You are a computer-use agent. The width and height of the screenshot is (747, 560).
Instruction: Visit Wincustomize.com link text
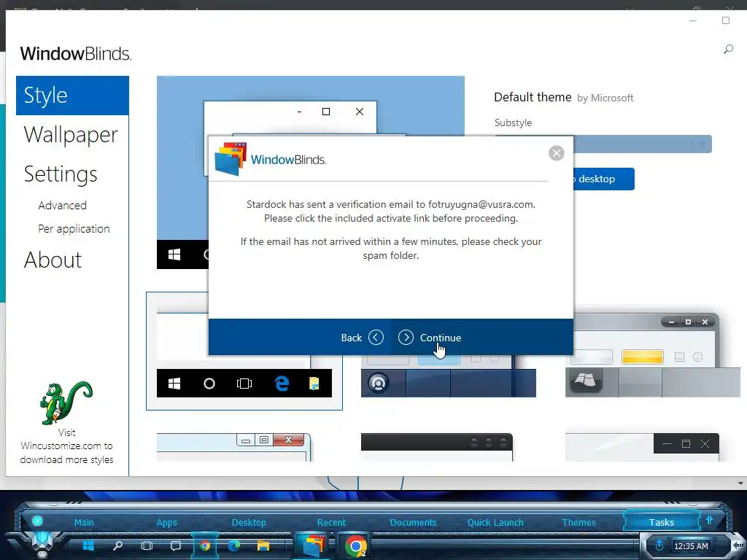(66, 446)
